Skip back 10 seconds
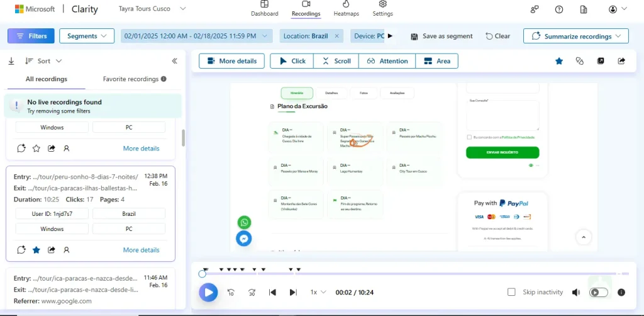The image size is (644, 316). click(x=231, y=292)
